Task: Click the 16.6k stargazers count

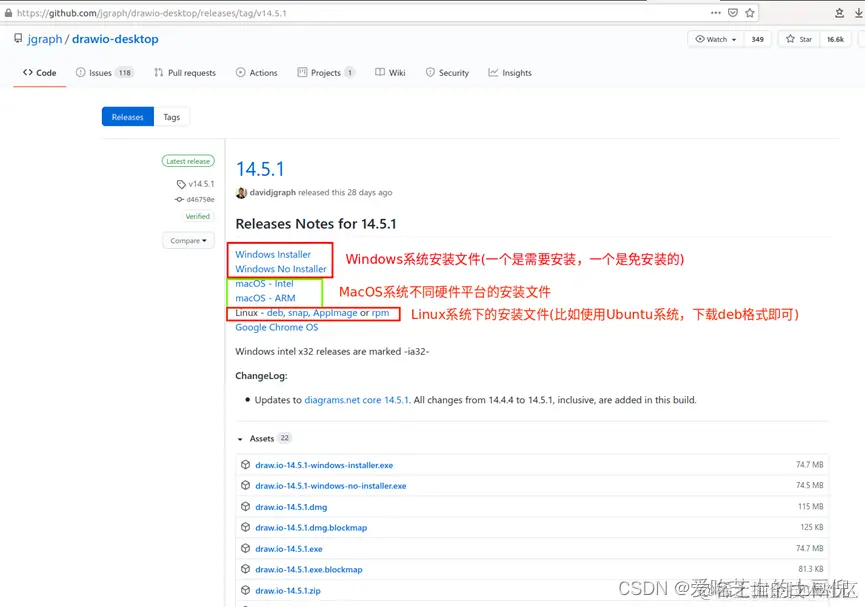Action: click(835, 39)
